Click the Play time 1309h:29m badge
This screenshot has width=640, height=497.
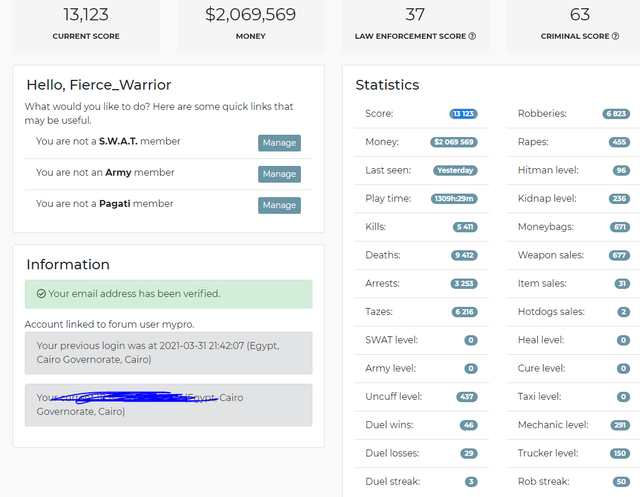coord(454,199)
